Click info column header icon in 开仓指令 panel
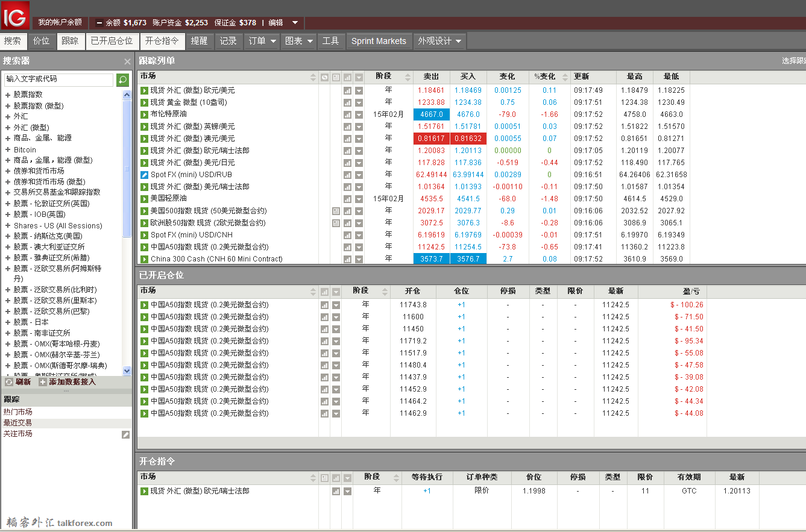The width and height of the screenshot is (806, 532). pyautogui.click(x=324, y=478)
